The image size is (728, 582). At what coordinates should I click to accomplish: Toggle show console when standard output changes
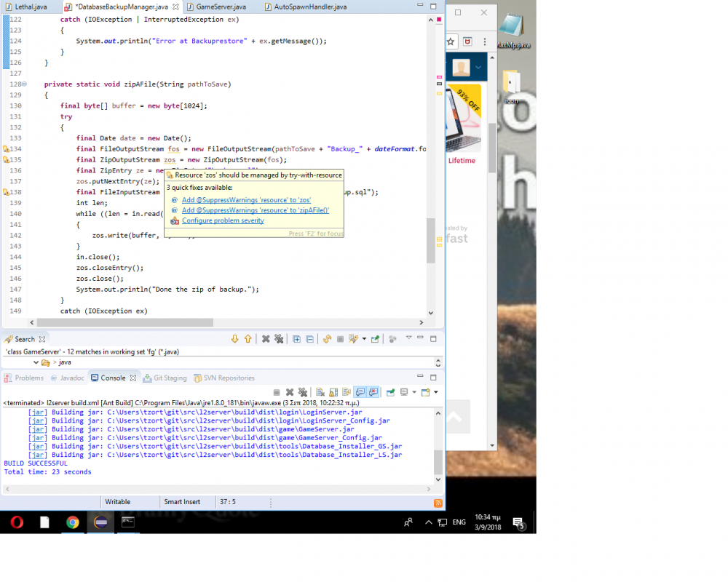point(360,392)
